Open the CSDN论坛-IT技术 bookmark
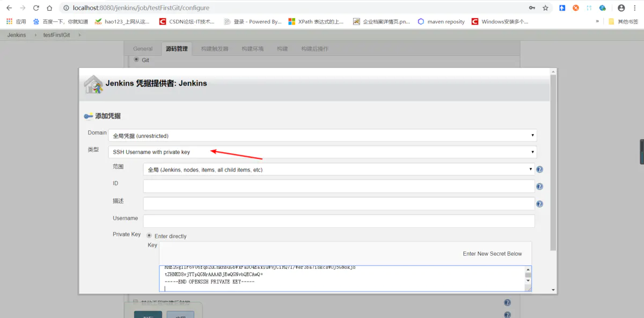This screenshot has width=644, height=318. pos(187,22)
